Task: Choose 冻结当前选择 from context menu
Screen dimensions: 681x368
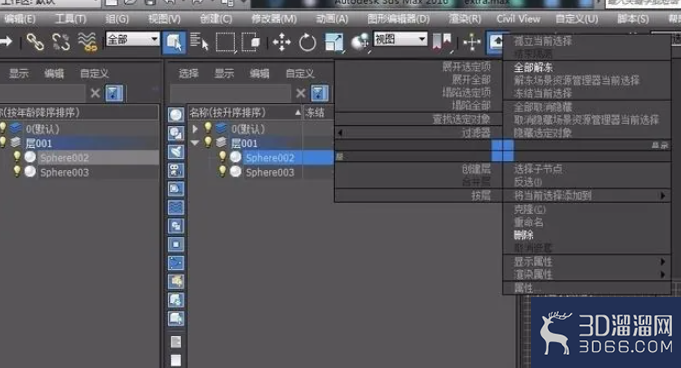Action: 543,93
